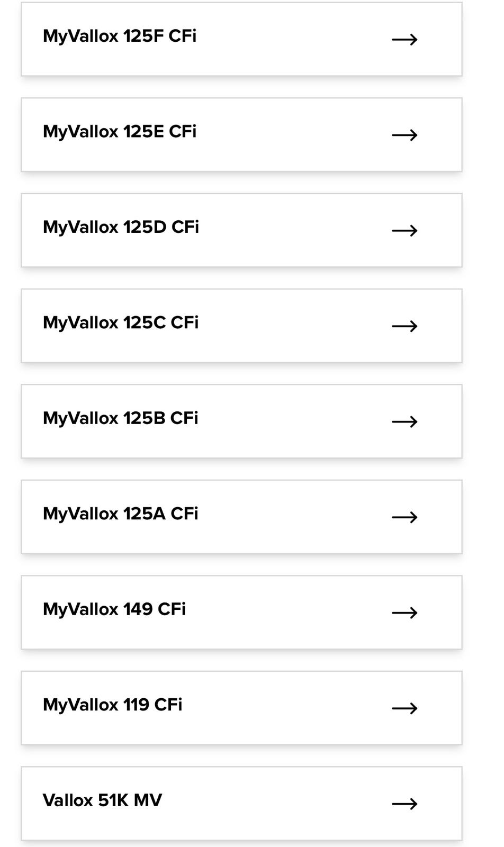504x847 pixels.
Task: Select the MyVallox 149 CFi title
Action: point(114,609)
